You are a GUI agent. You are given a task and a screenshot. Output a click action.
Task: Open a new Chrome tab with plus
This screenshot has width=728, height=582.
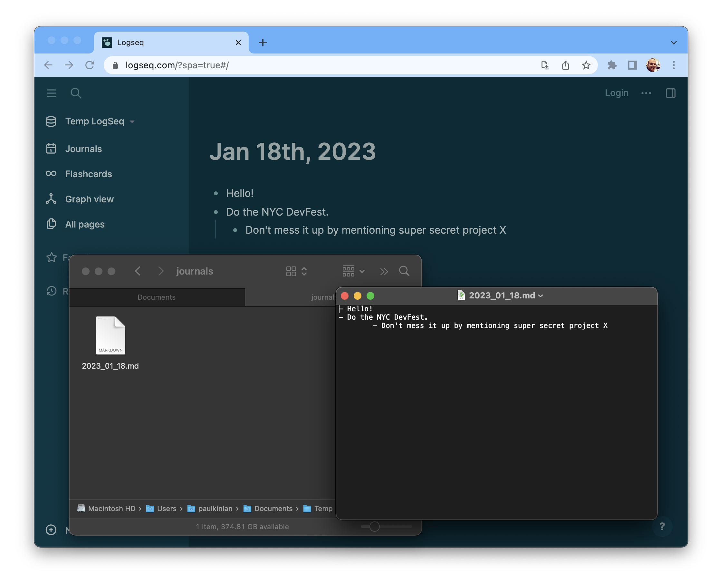click(263, 43)
